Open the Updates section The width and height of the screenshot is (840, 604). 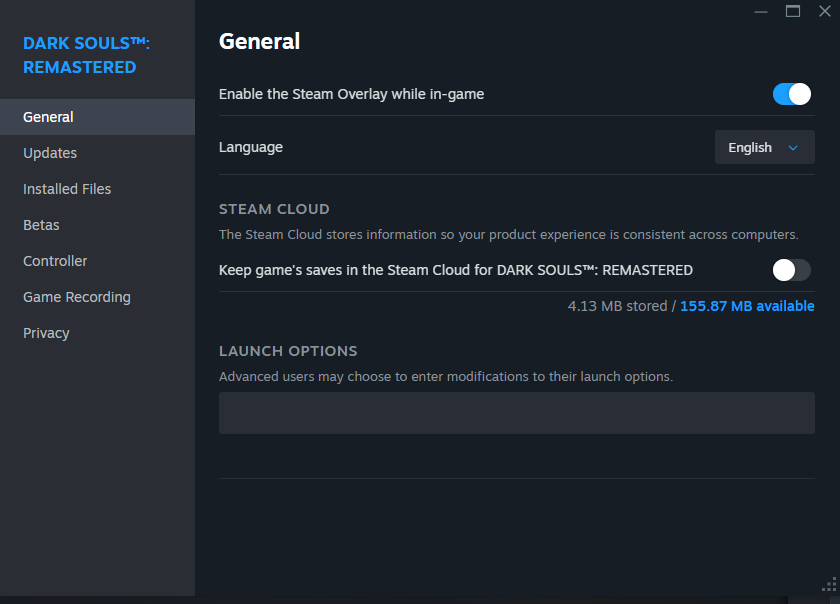click(50, 153)
